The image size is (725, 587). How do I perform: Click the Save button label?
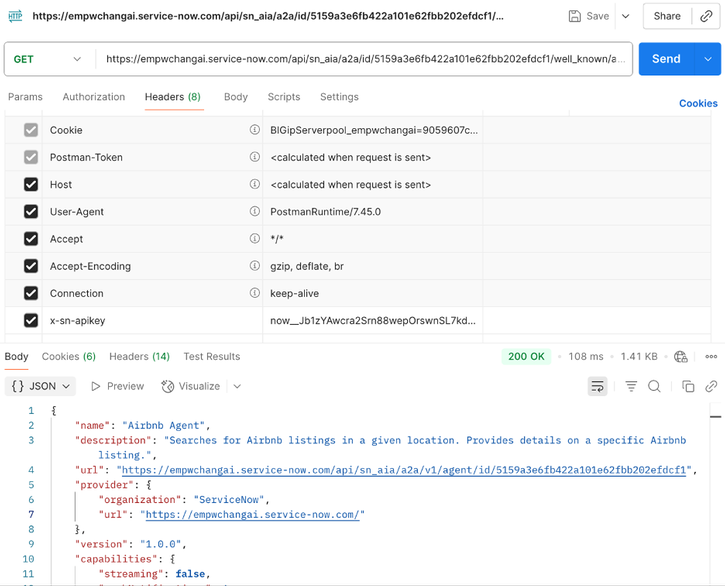pyautogui.click(x=597, y=16)
